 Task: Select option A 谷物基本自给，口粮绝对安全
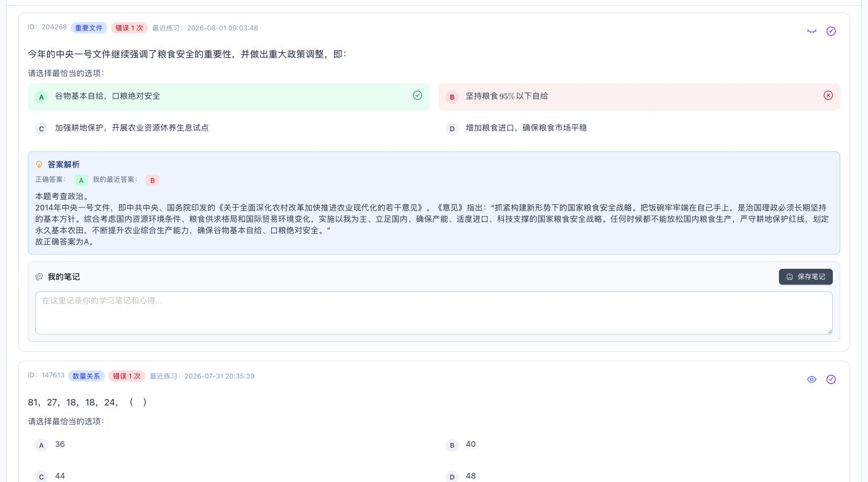tap(229, 97)
